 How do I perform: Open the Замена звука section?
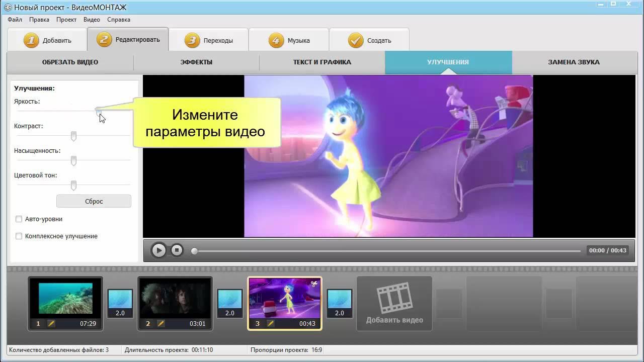point(574,62)
